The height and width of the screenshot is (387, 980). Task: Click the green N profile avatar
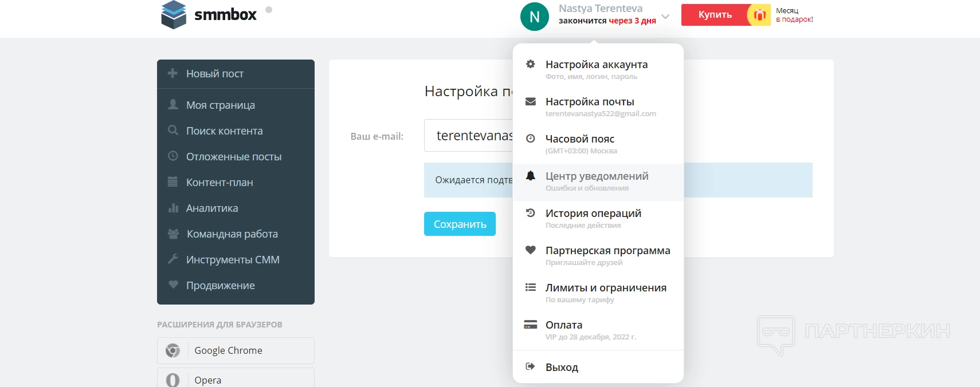(535, 17)
